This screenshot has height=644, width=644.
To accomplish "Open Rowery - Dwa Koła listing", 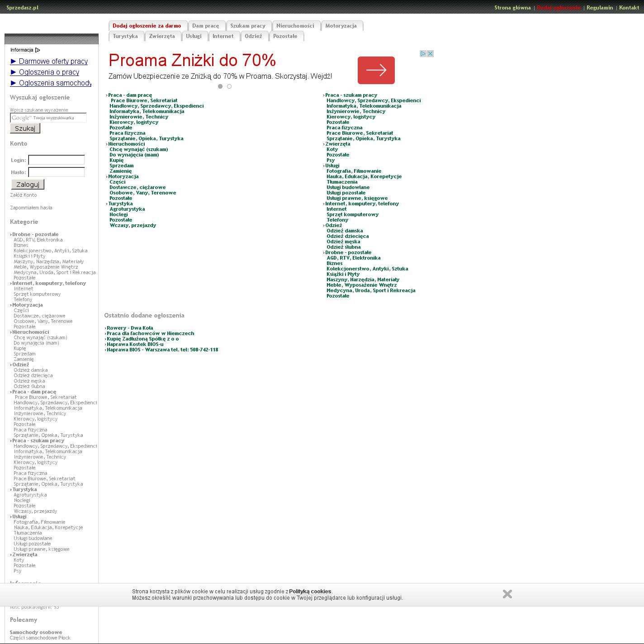I will click(130, 328).
